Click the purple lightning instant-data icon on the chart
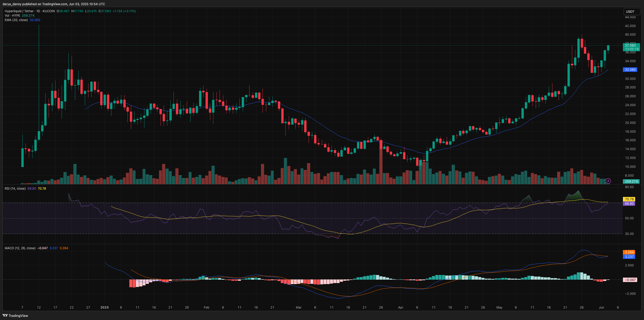 tap(609, 181)
